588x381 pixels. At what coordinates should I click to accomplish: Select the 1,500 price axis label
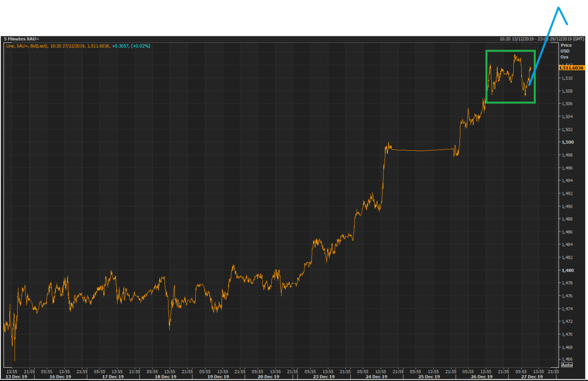pyautogui.click(x=568, y=142)
